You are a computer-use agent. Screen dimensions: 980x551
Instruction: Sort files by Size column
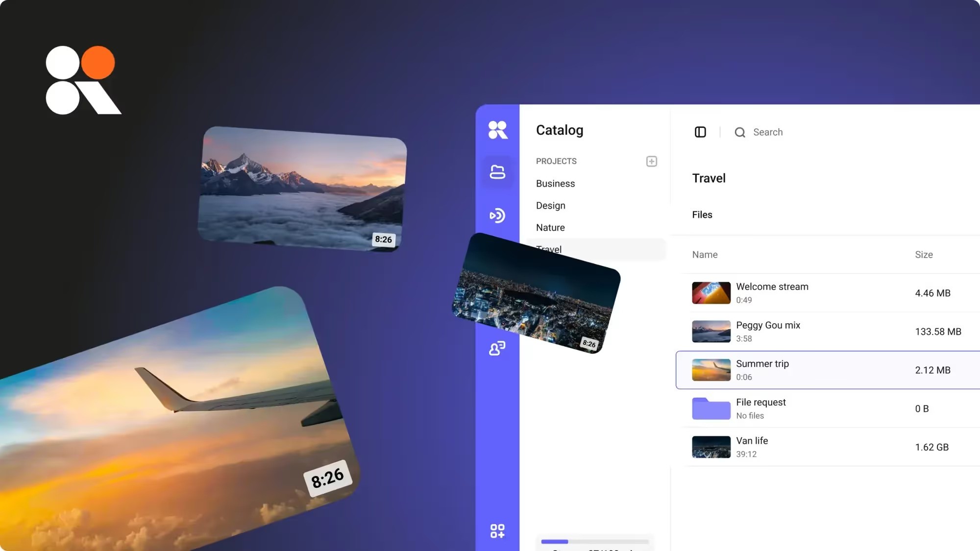click(924, 255)
